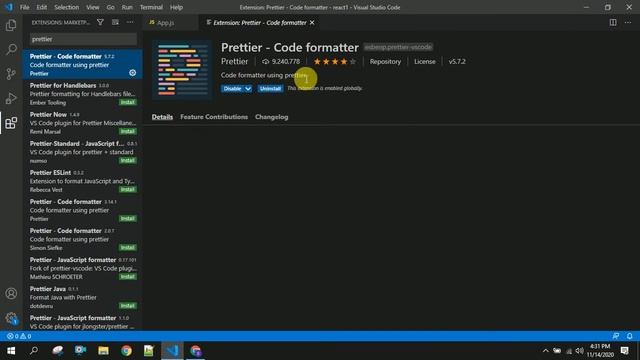The height and width of the screenshot is (360, 640).
Task: Click the extension identifier badge esbenp.prettier-vscode
Action: pyautogui.click(x=398, y=47)
